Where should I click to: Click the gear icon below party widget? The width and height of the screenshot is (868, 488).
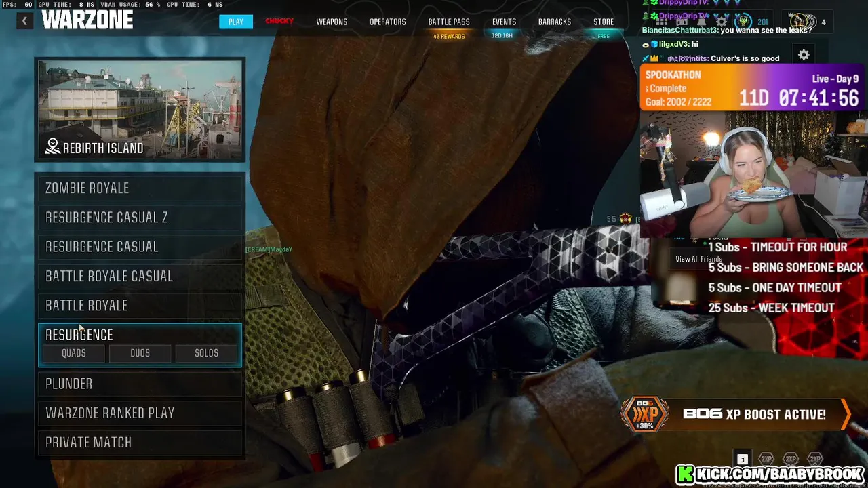point(804,55)
